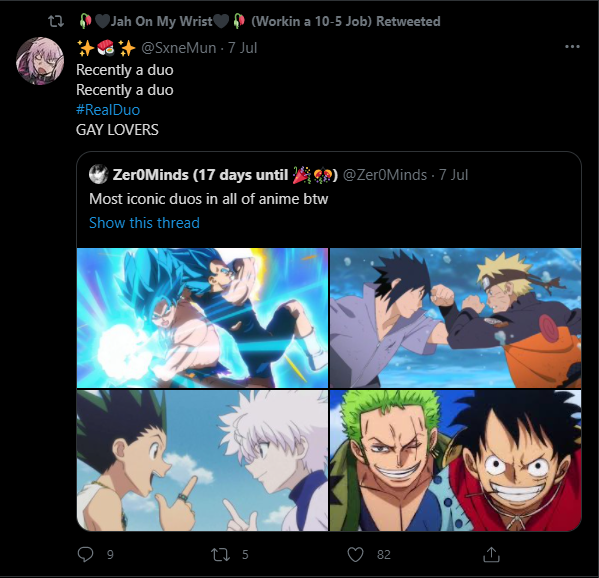The image size is (599, 578).
Task: Open the Zoro and Luffy image
Action: (455, 460)
